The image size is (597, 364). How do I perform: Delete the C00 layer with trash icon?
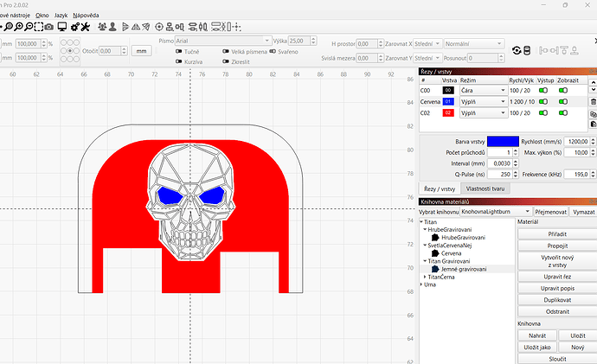point(593,101)
